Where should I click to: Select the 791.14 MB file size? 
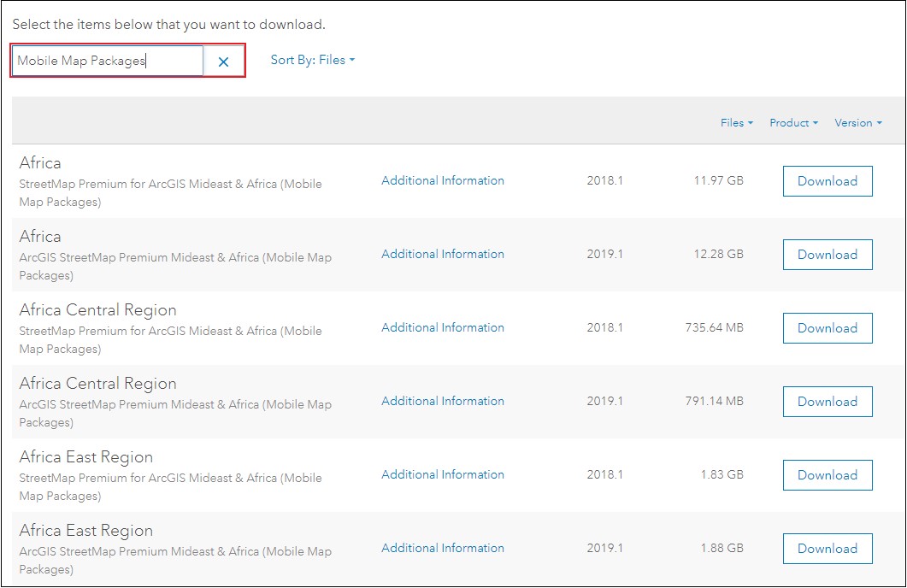(x=715, y=401)
